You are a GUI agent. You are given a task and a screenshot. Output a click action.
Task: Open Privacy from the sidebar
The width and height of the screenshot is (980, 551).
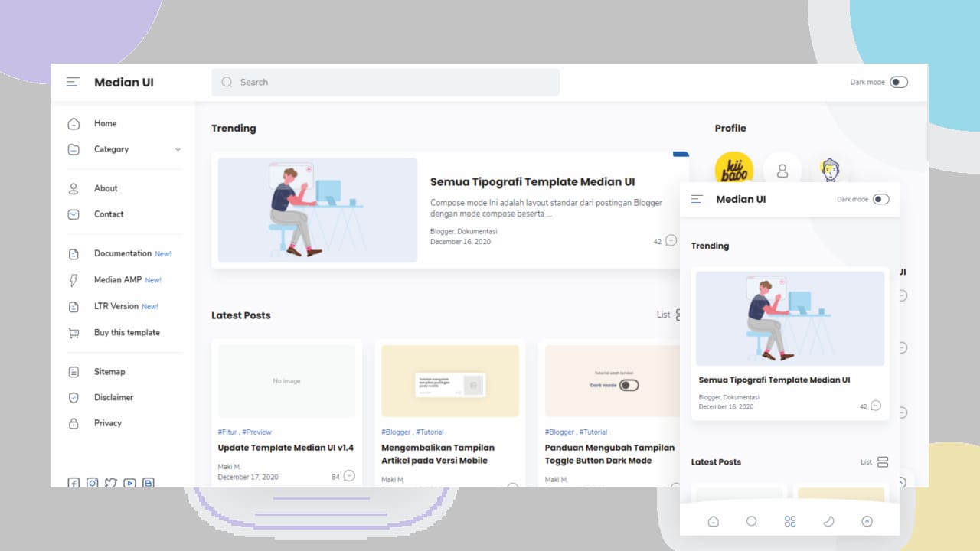[108, 423]
